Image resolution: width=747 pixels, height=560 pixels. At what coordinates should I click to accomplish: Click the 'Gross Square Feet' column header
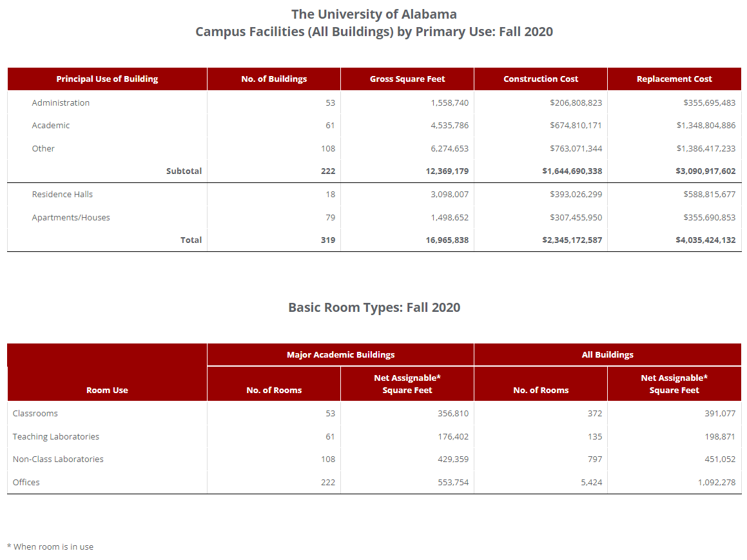click(407, 79)
